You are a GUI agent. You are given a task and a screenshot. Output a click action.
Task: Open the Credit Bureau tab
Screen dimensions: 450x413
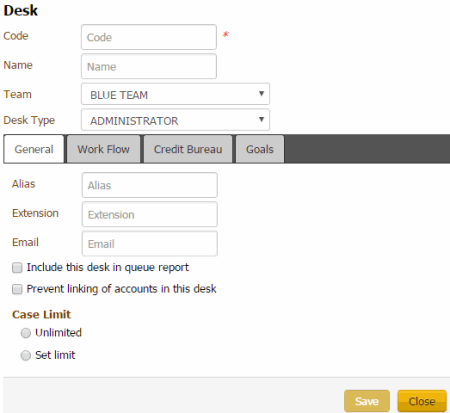(x=188, y=149)
